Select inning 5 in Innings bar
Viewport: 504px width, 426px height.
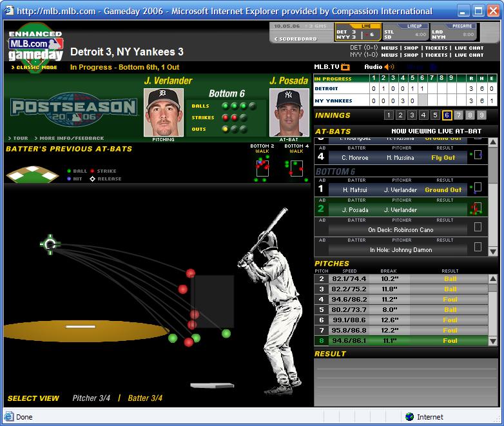coord(435,115)
